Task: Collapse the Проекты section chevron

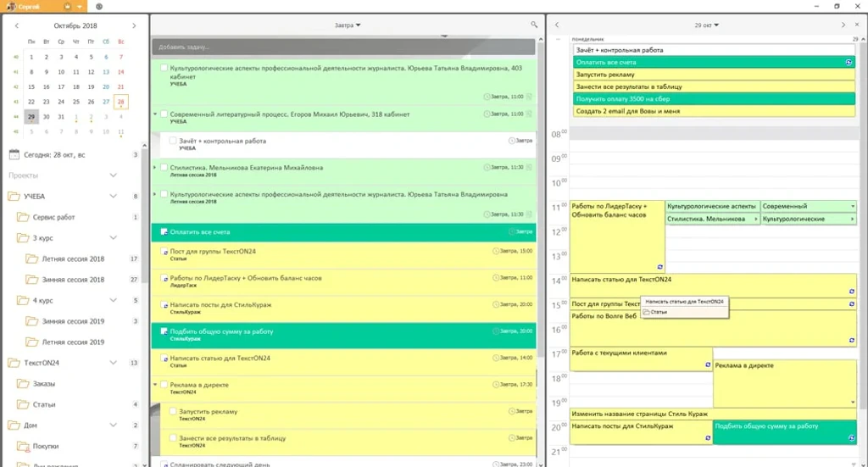Action: [113, 175]
